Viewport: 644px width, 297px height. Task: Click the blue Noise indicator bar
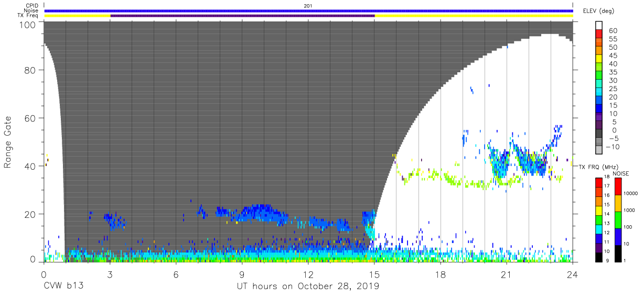(308, 10)
